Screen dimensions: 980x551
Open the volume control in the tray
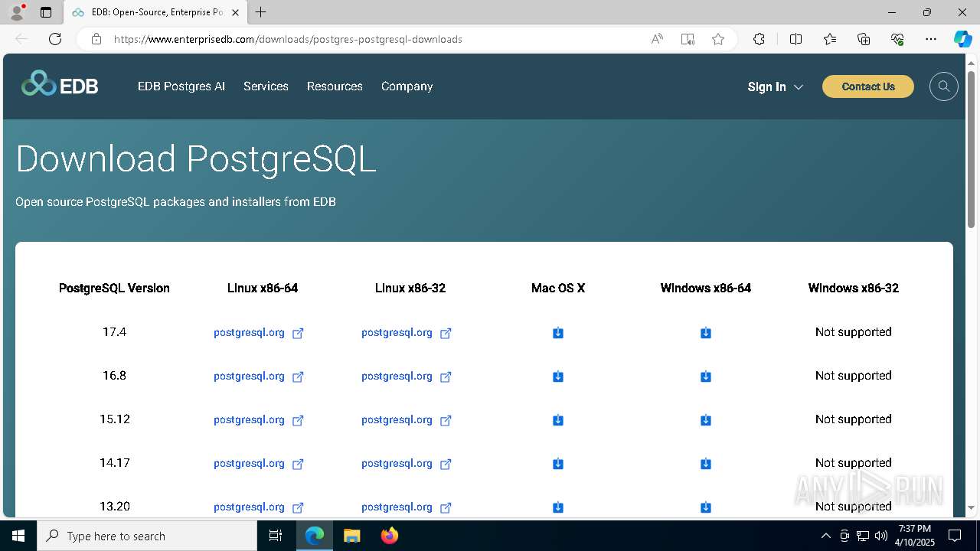click(880, 536)
